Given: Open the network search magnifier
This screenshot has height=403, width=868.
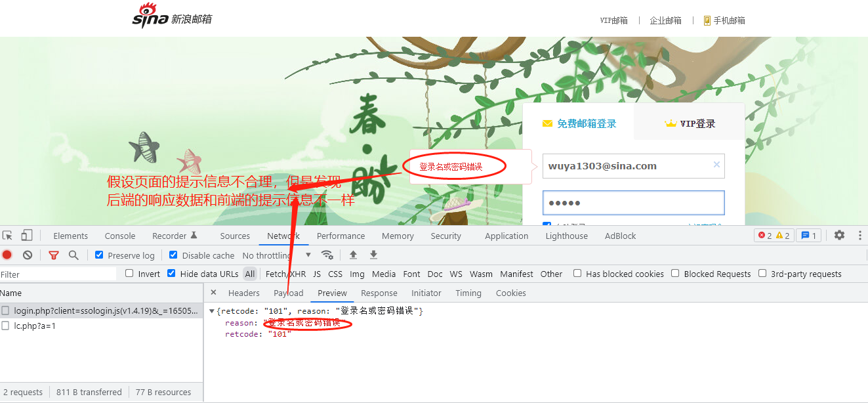Looking at the screenshot, I should tap(73, 255).
